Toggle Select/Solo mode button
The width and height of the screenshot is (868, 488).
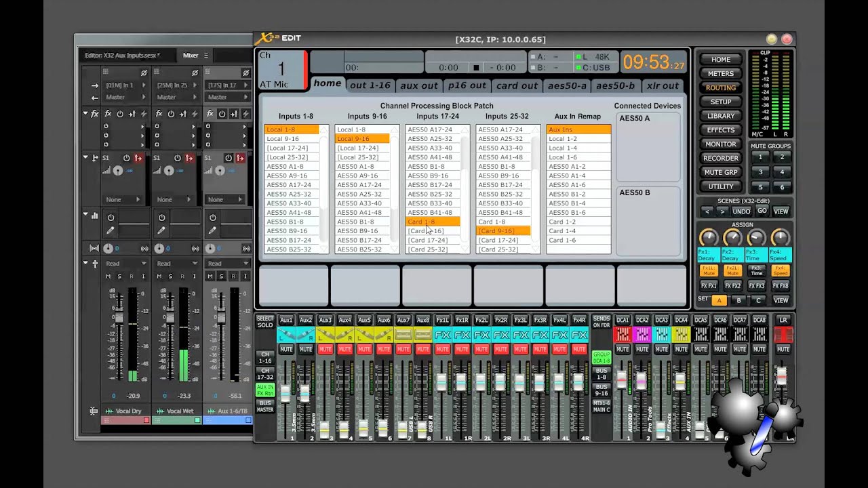(x=265, y=322)
